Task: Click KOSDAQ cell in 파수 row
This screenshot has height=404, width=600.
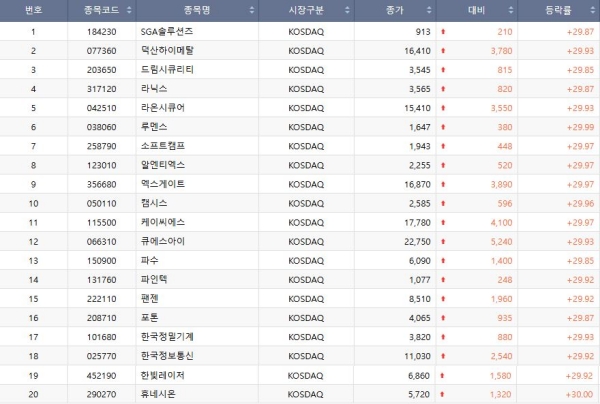Action: pyautogui.click(x=306, y=261)
